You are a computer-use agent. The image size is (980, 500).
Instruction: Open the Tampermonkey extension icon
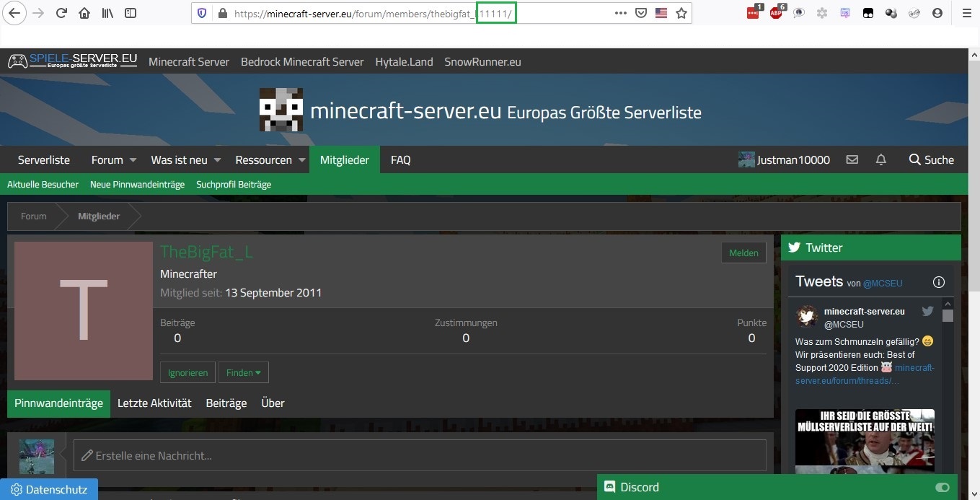(868, 13)
